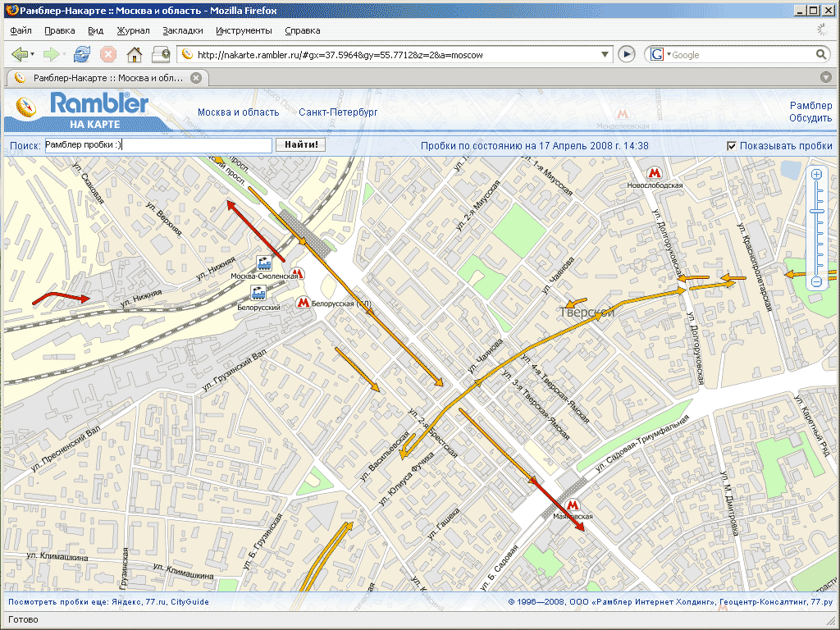This screenshot has height=630, width=840.
Task: Open the CityGuide footer link
Action: point(189,602)
